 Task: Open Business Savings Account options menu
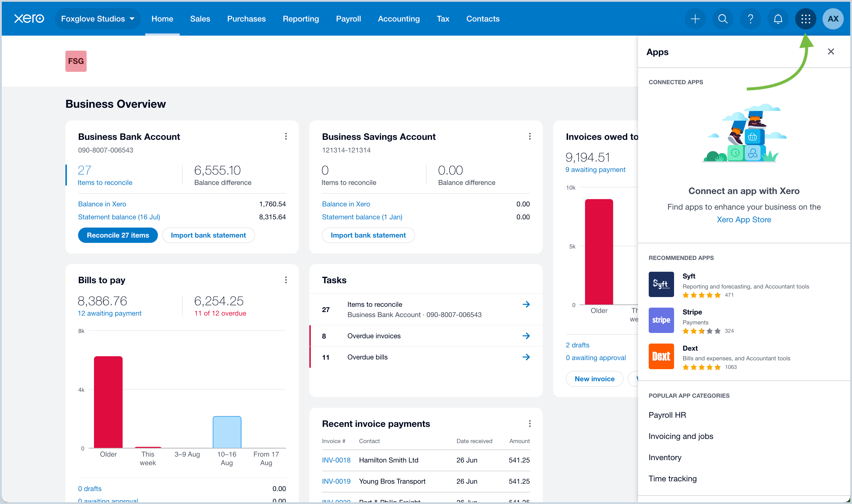pos(530,136)
